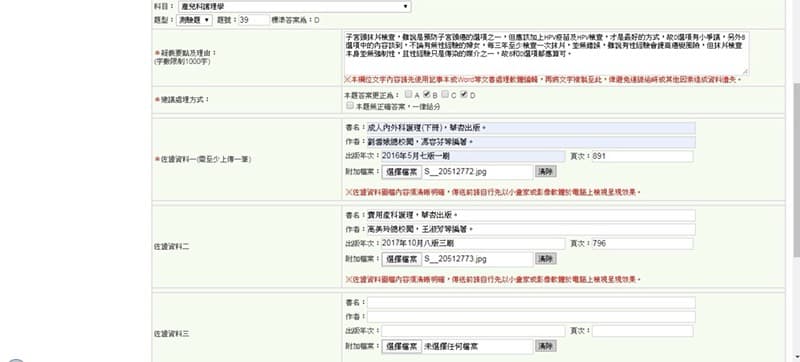Image resolution: width=800 pixels, height=362 pixels.
Task: Clear the S__20512773.jpg attachment
Action: pyautogui.click(x=545, y=259)
